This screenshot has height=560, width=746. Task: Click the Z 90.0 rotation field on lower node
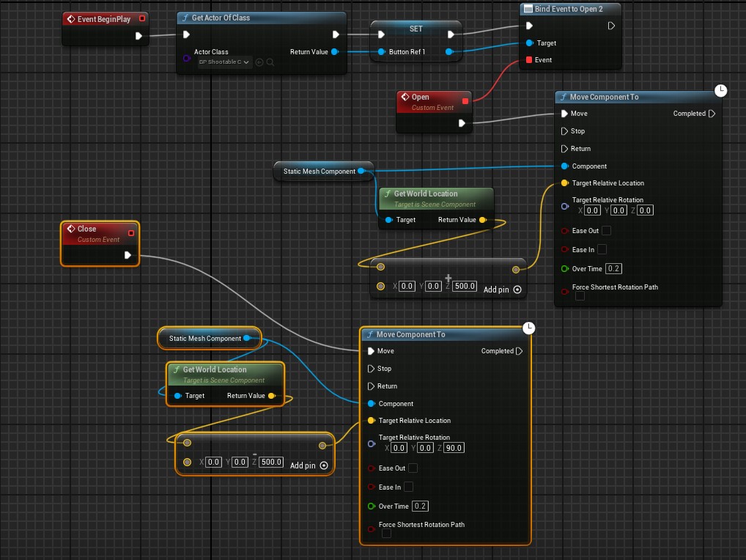pyautogui.click(x=454, y=448)
